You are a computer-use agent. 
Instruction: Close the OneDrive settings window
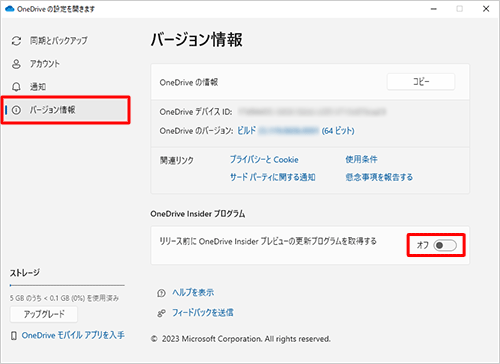(x=486, y=9)
